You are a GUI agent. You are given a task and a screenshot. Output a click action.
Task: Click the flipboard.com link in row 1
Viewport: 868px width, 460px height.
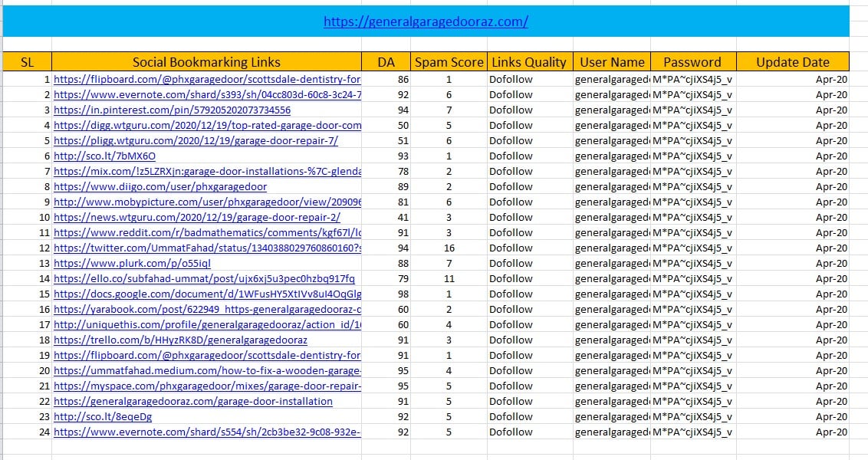coord(207,79)
